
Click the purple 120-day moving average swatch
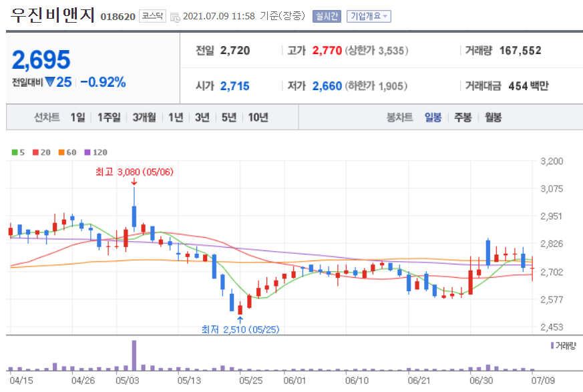[87, 152]
